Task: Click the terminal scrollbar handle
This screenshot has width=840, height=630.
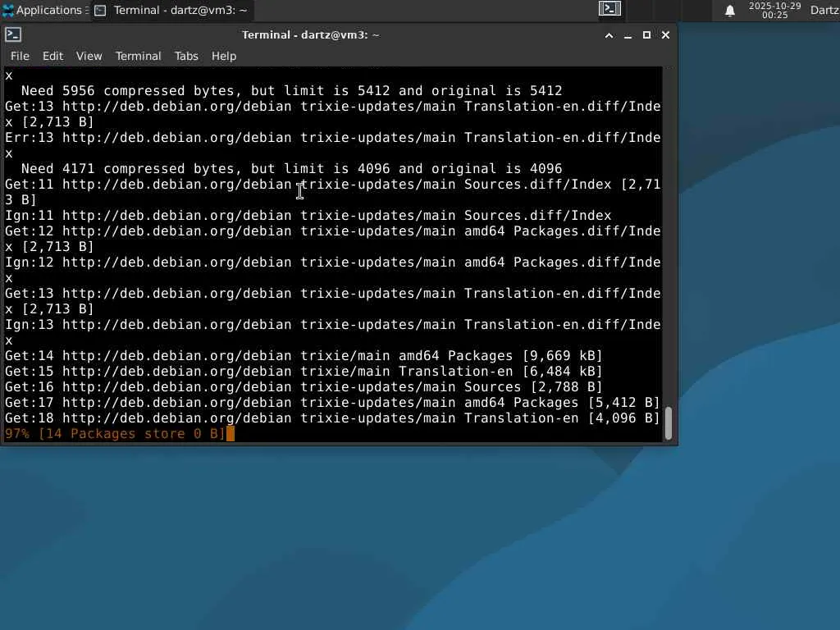Action: (669, 423)
